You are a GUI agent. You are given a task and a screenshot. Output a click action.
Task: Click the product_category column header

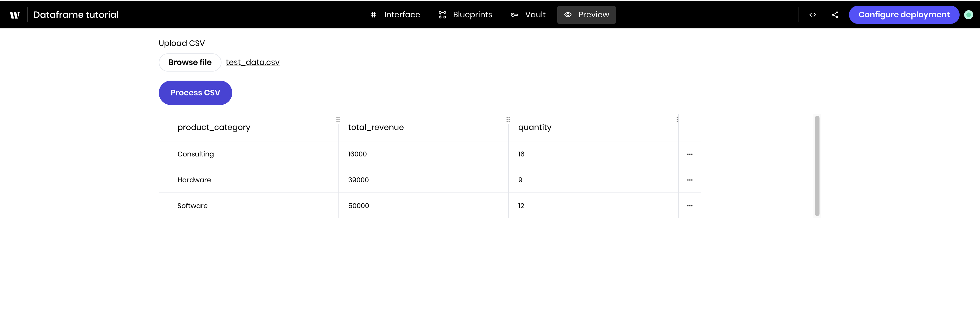coord(214,127)
